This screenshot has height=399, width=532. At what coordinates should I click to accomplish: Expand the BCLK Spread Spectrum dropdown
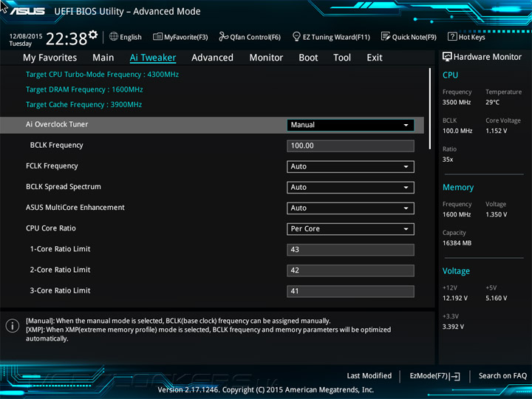350,187
